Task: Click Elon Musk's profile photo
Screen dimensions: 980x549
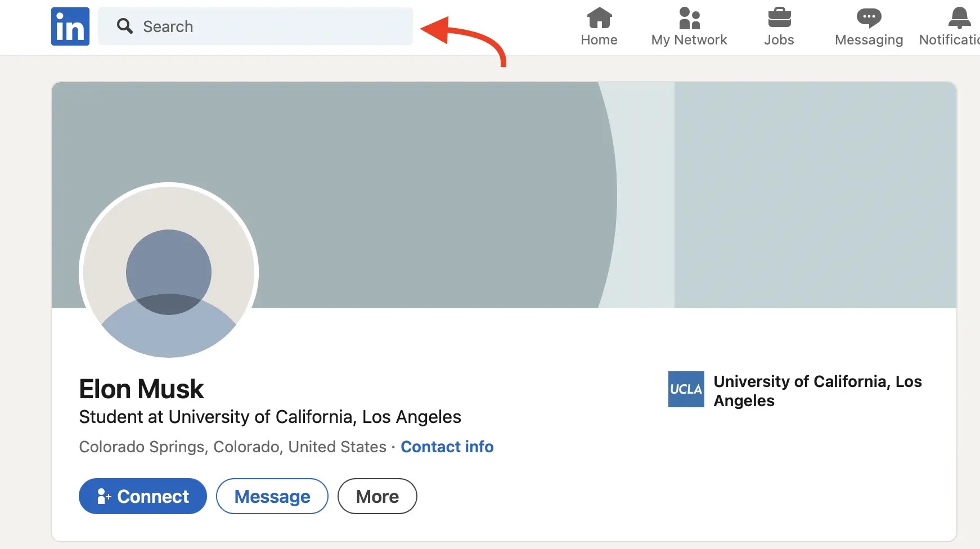Action: 168,272
